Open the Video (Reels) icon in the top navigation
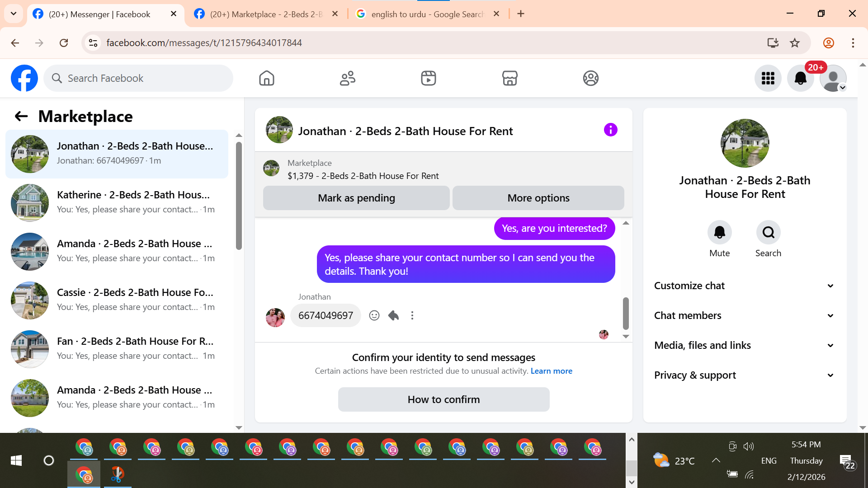The image size is (868, 488). [x=429, y=78]
